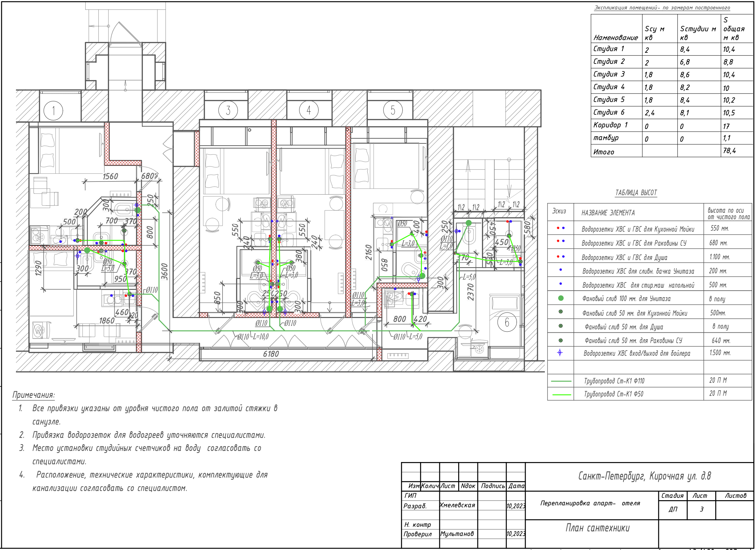Screen dimensions: 756x550
Task: Click the large green toilet drain legend symbol
Action: (x=561, y=298)
